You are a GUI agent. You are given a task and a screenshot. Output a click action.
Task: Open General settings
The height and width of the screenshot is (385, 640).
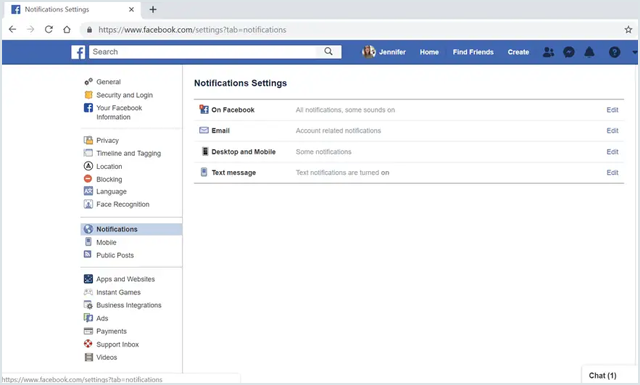click(109, 82)
